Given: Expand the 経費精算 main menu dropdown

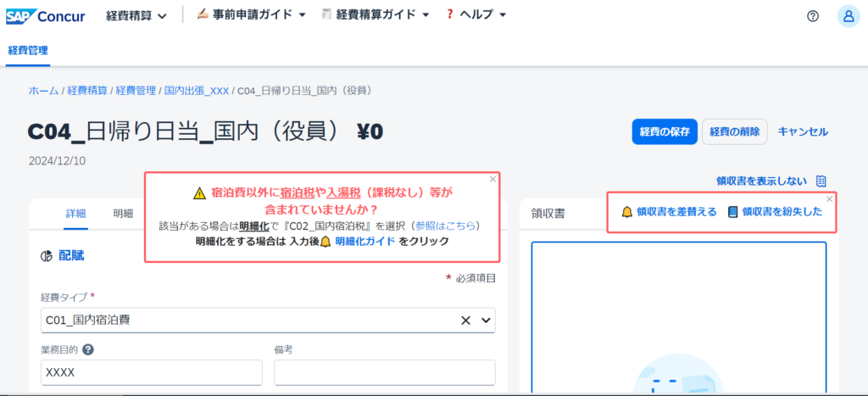Looking at the screenshot, I should (136, 15).
